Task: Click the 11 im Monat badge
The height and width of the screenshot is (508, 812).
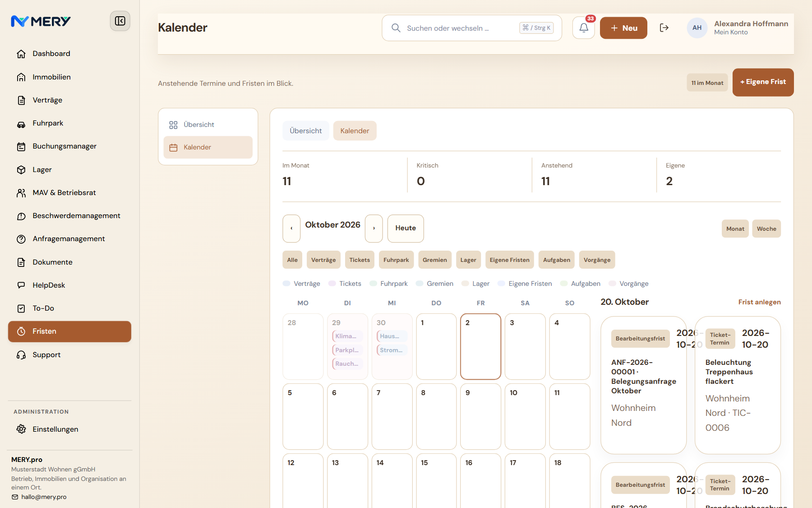Action: point(707,83)
